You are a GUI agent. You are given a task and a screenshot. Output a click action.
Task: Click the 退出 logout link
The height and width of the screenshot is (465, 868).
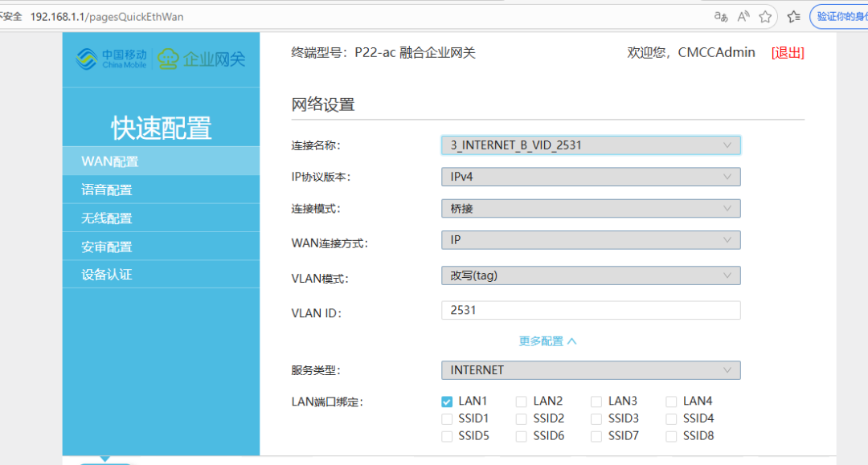point(788,52)
